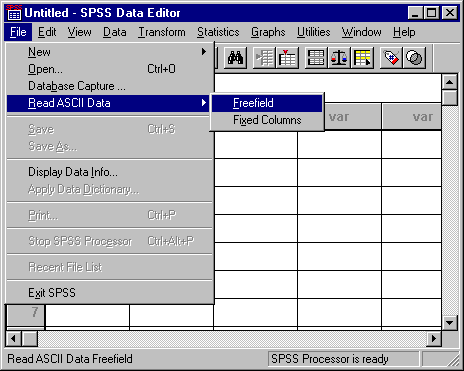Viewport: 464px width, 371px height.
Task: Click the horizontal scrollbar left arrow
Action: (13, 339)
